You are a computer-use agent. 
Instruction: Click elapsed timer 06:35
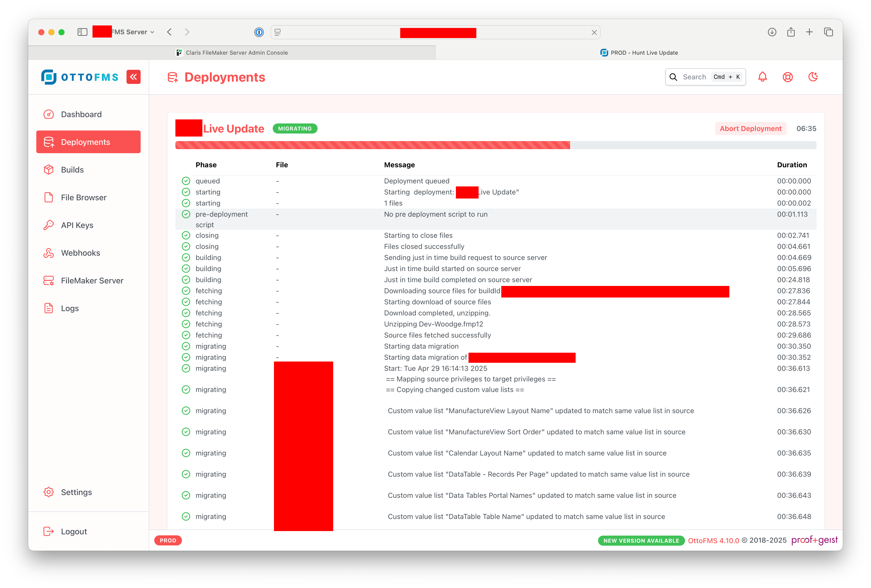(x=806, y=128)
